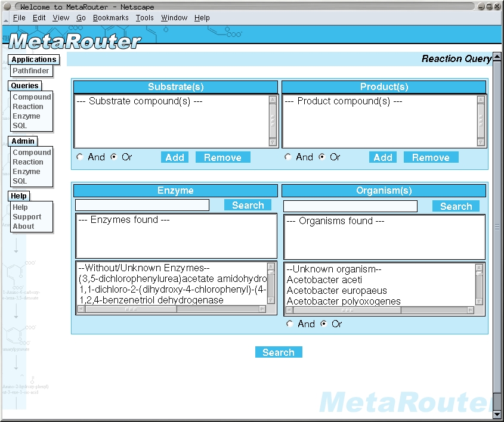The width and height of the screenshot is (504, 422).
Task: Click the right arrow of the organism list horizontal scrollbar
Action: tap(471, 310)
